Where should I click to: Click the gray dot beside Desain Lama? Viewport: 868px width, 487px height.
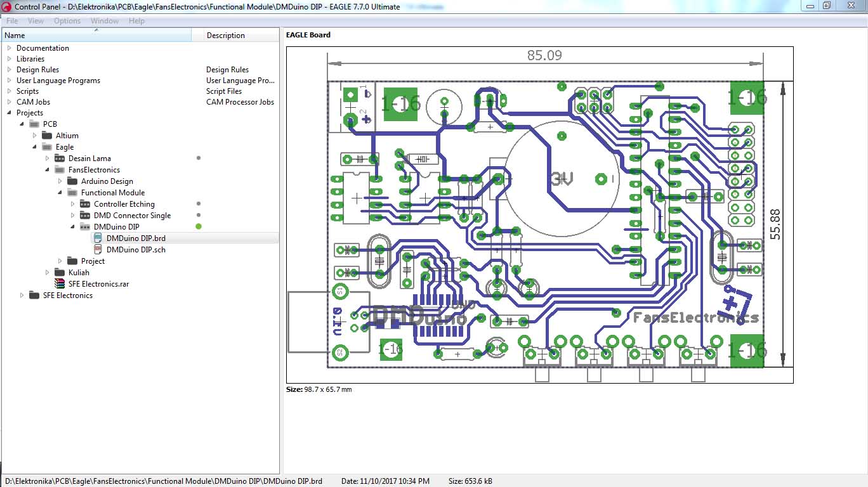pos(198,158)
